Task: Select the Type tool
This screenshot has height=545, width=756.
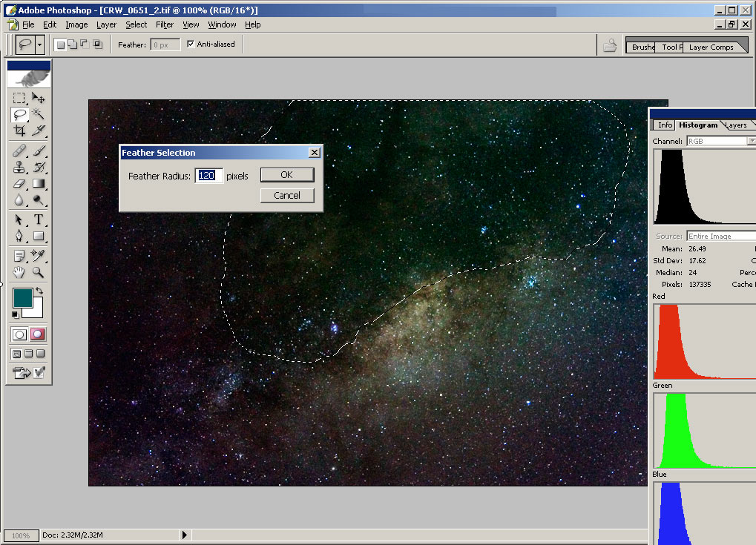Action: click(39, 219)
